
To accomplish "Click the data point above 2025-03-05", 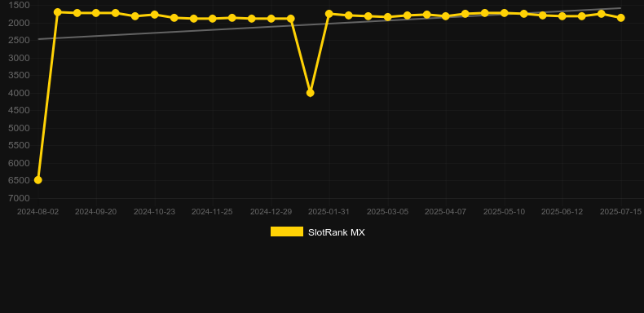I will (x=388, y=17).
